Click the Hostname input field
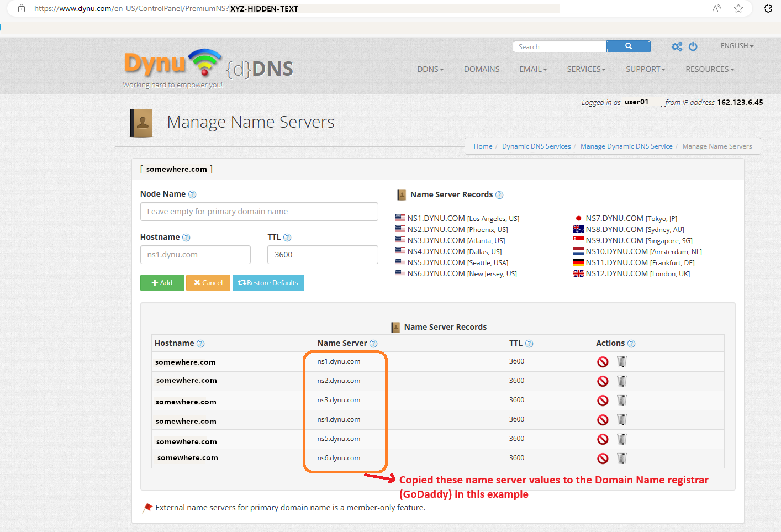Viewport: 781px width, 532px height. click(x=196, y=255)
